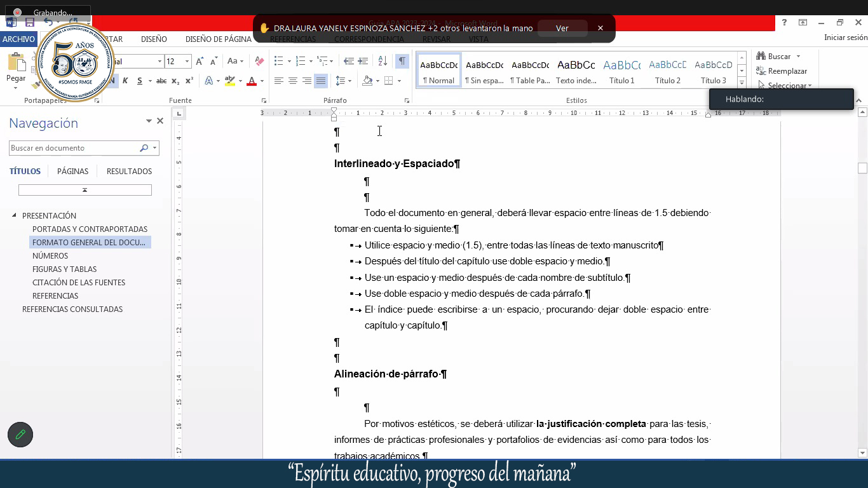Apply Título 2 style
This screenshot has width=868, height=488.
(x=668, y=71)
